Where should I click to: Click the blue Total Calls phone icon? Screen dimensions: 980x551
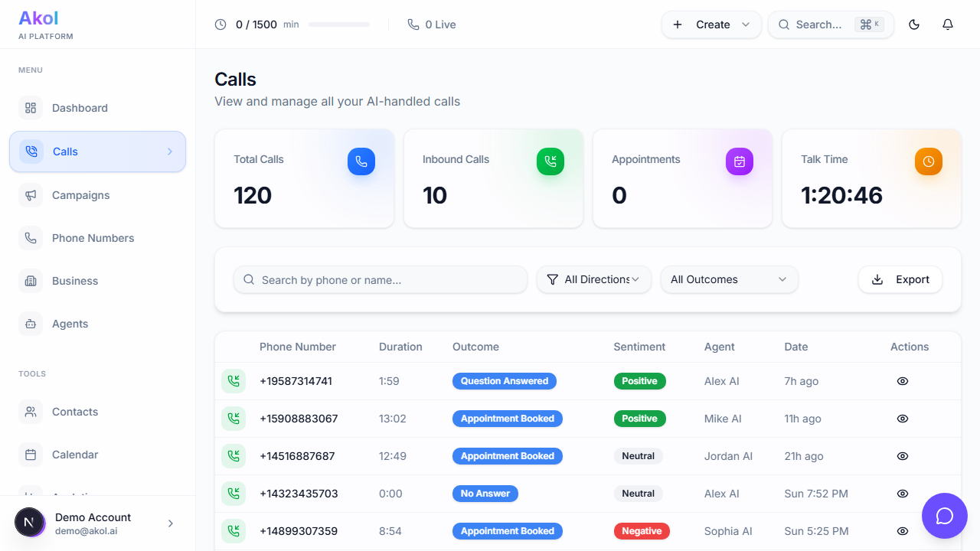[x=361, y=161]
